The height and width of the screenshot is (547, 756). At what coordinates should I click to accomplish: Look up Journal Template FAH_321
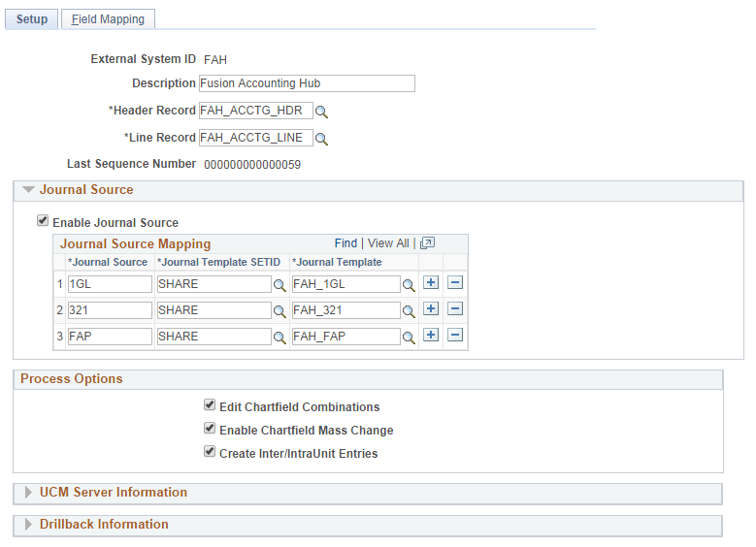tap(409, 311)
